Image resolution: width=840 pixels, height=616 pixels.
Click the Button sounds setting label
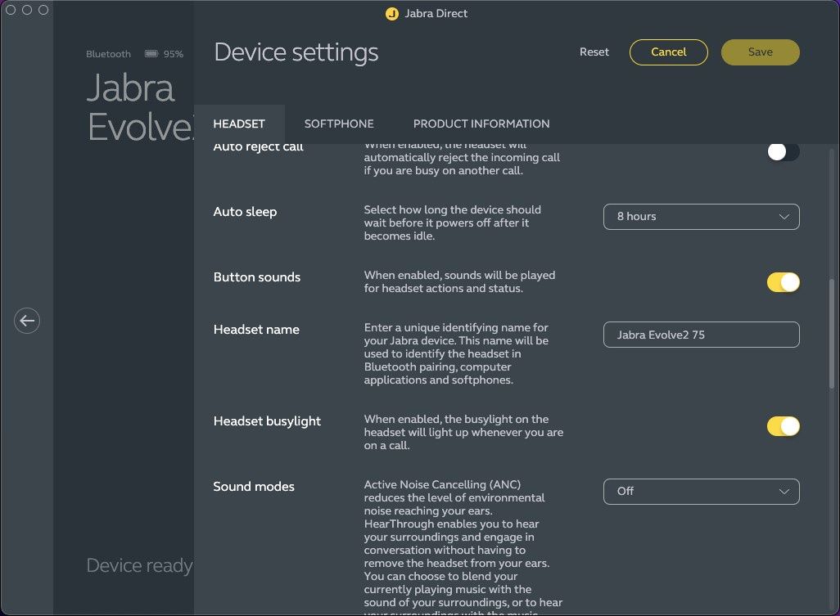[256, 277]
